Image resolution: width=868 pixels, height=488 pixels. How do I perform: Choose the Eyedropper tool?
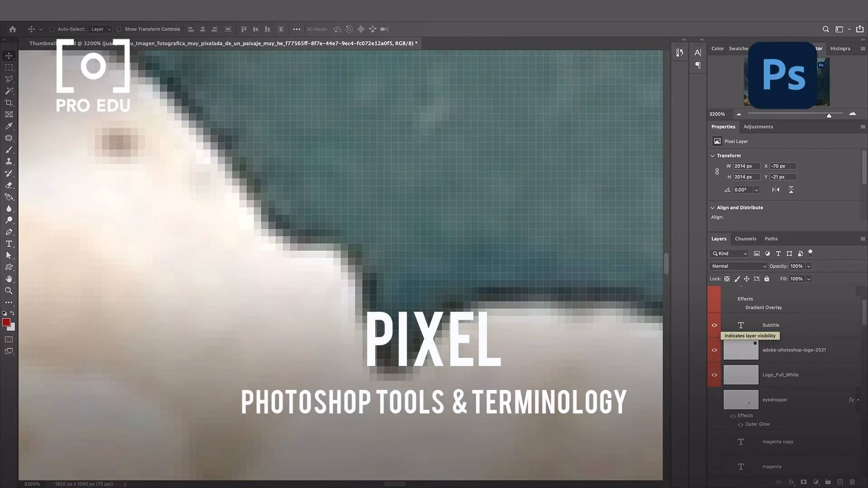point(9,126)
